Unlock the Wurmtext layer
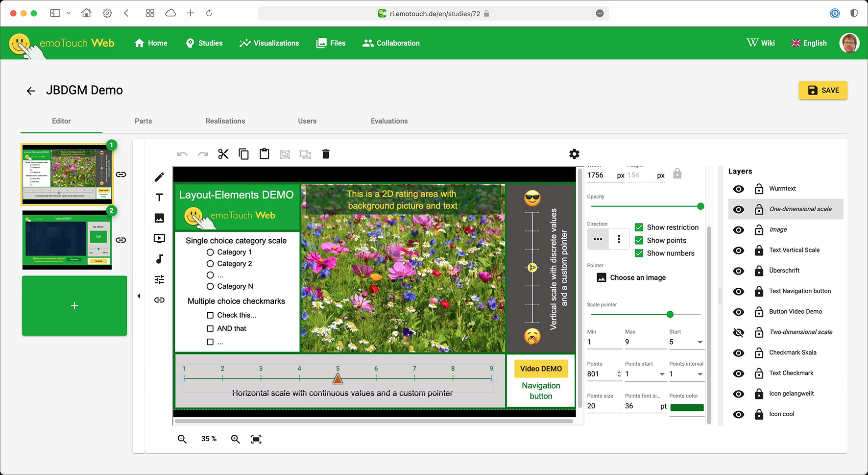This screenshot has width=868, height=475. coord(759,189)
